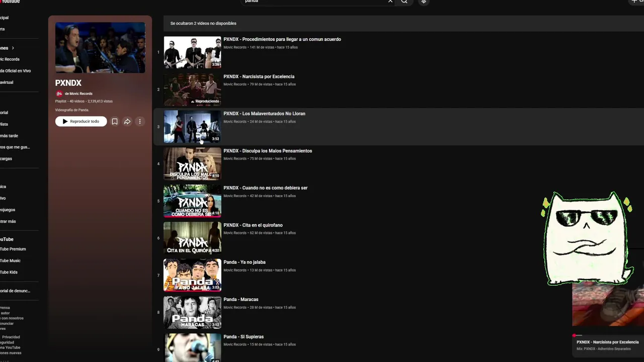644x362 pixels.
Task: Click 'Playlist · 40 videos · 2,139,413 vistas' text
Action: click(84, 101)
